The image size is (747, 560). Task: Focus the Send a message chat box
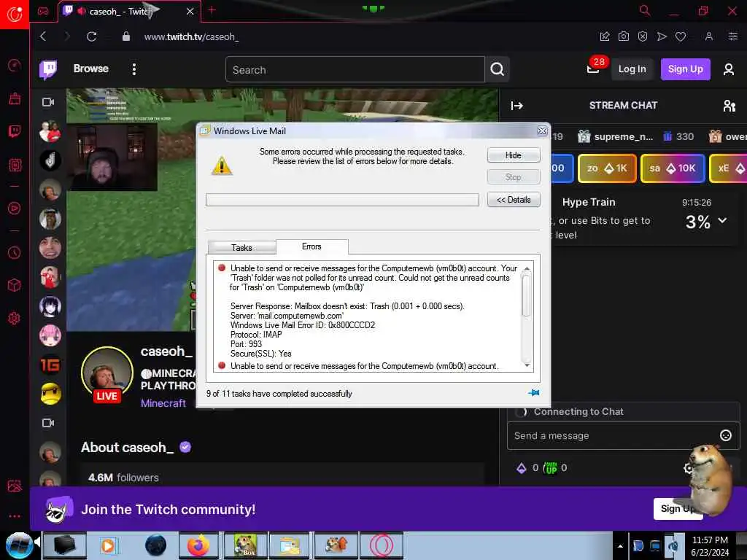click(623, 436)
